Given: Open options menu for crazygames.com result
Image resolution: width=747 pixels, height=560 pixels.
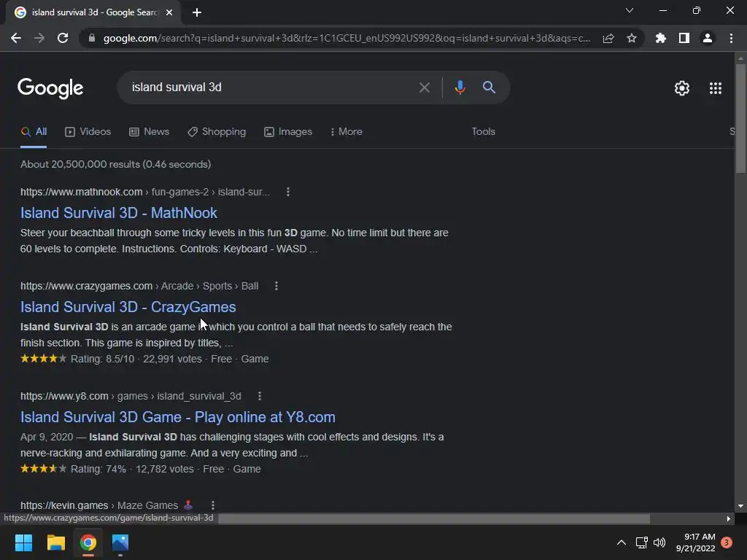Looking at the screenshot, I should click(276, 286).
